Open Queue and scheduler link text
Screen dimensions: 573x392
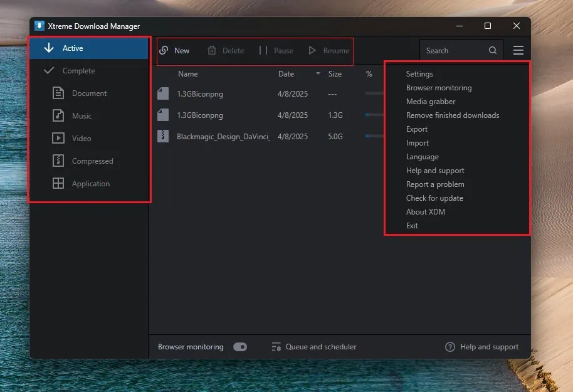tap(321, 347)
